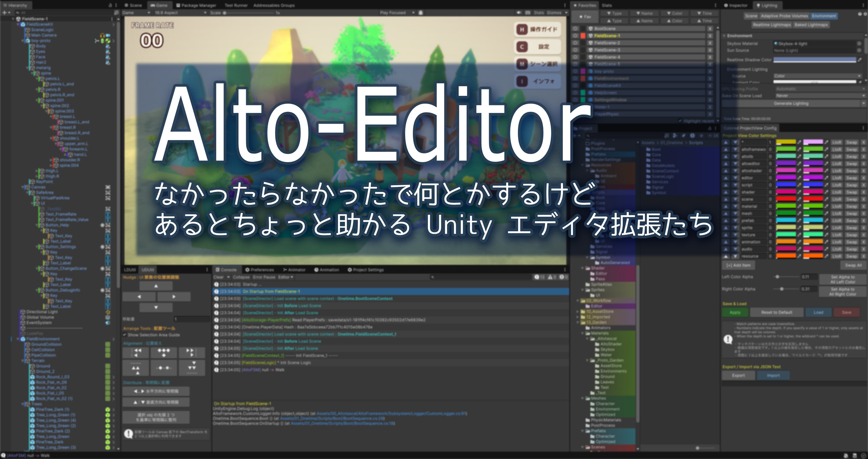
Task: Open the console Editor dropdown
Action: coord(286,277)
